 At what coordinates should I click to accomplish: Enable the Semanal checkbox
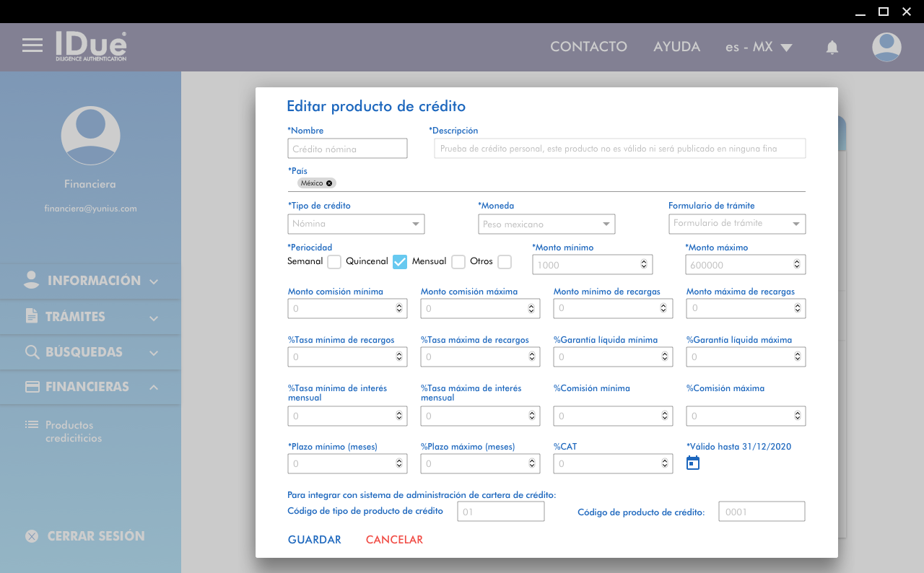(x=334, y=262)
